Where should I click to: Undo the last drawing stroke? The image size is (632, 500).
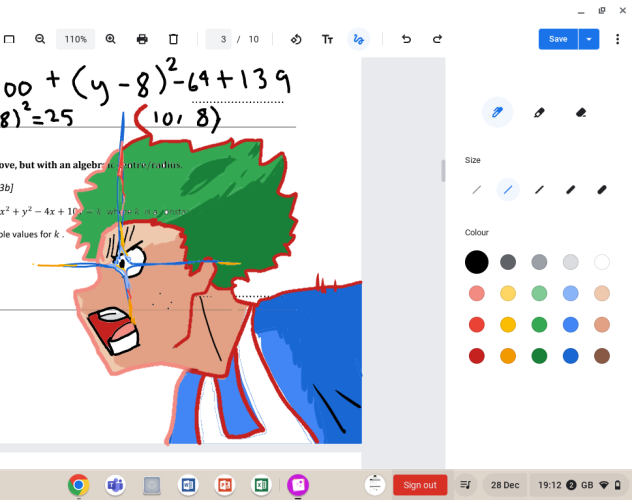[x=406, y=39]
